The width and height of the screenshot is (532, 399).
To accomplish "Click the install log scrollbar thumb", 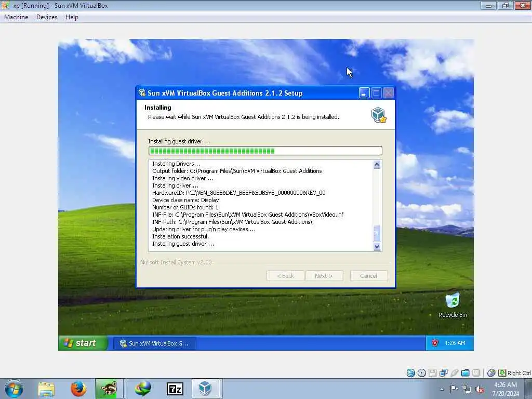I will point(377,233).
